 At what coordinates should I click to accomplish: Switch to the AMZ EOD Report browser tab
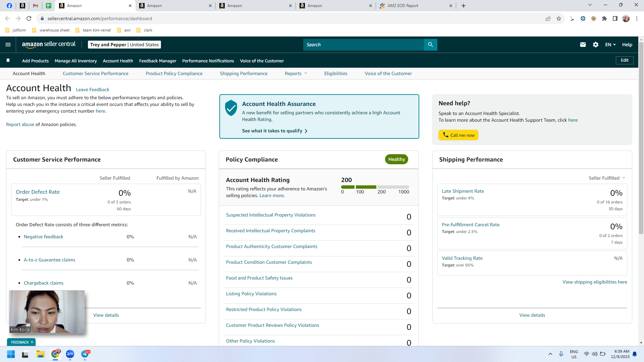416,6
